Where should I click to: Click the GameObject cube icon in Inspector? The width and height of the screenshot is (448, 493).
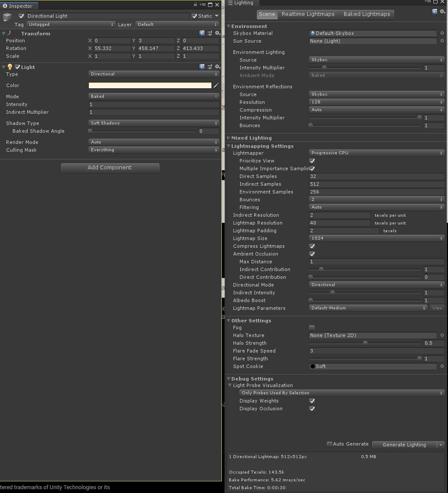(7, 17)
